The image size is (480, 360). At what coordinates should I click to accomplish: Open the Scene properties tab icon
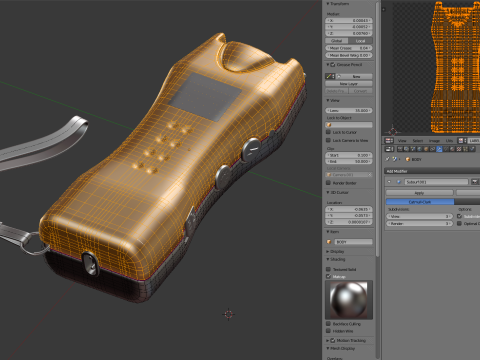[x=413, y=149]
